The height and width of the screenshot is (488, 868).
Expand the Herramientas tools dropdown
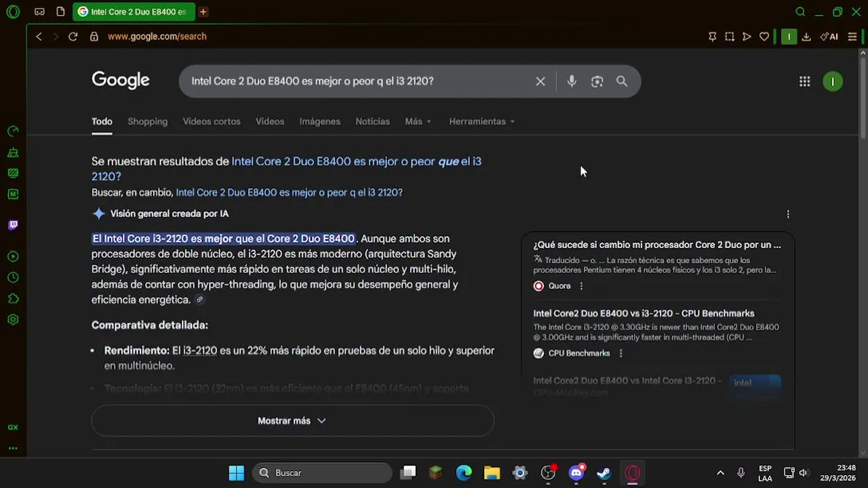(481, 121)
